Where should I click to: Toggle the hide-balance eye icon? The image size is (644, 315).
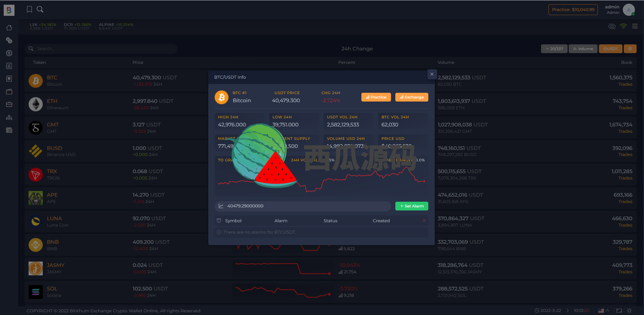(x=612, y=26)
